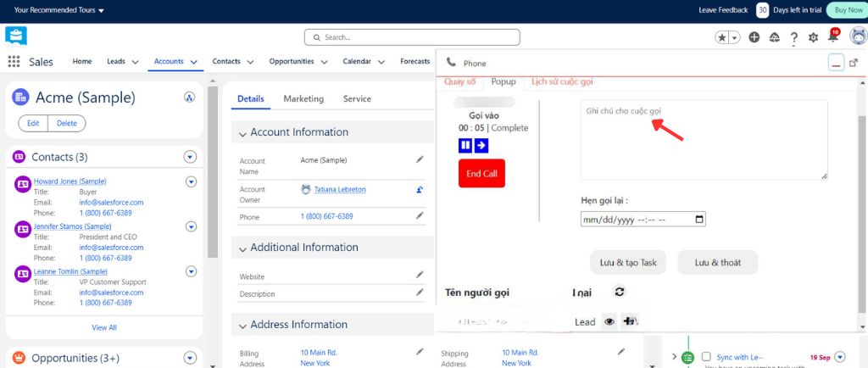Pause the call with pause button
This screenshot has width=868, height=368.
coord(465,146)
